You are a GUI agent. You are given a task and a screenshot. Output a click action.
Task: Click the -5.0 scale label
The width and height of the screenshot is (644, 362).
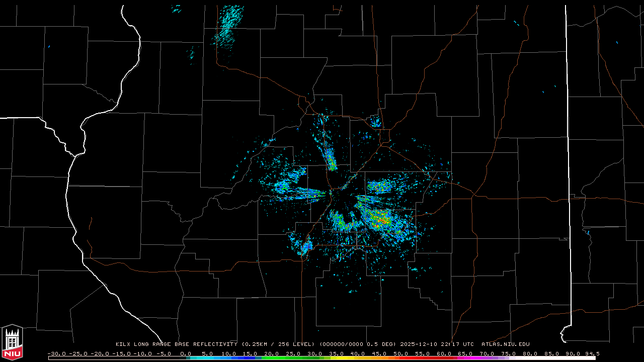[x=164, y=353]
